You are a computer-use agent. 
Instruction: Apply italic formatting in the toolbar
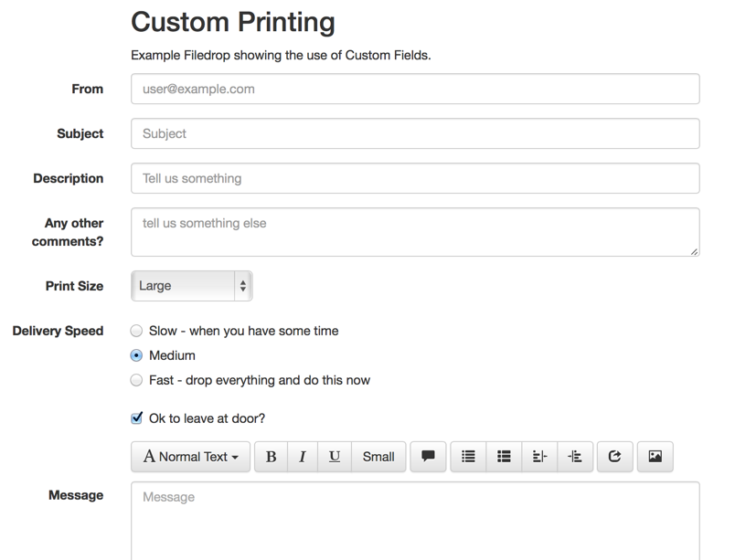[x=302, y=457]
